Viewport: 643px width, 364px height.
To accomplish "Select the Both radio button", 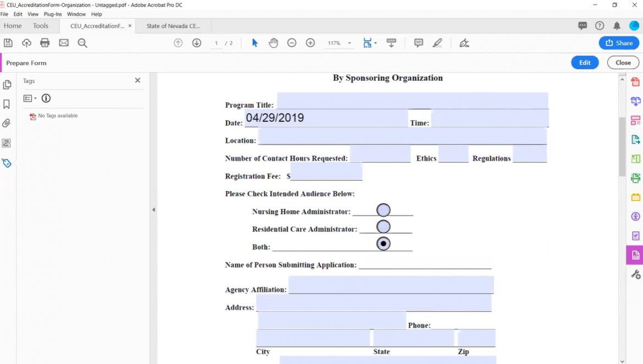I will [384, 243].
